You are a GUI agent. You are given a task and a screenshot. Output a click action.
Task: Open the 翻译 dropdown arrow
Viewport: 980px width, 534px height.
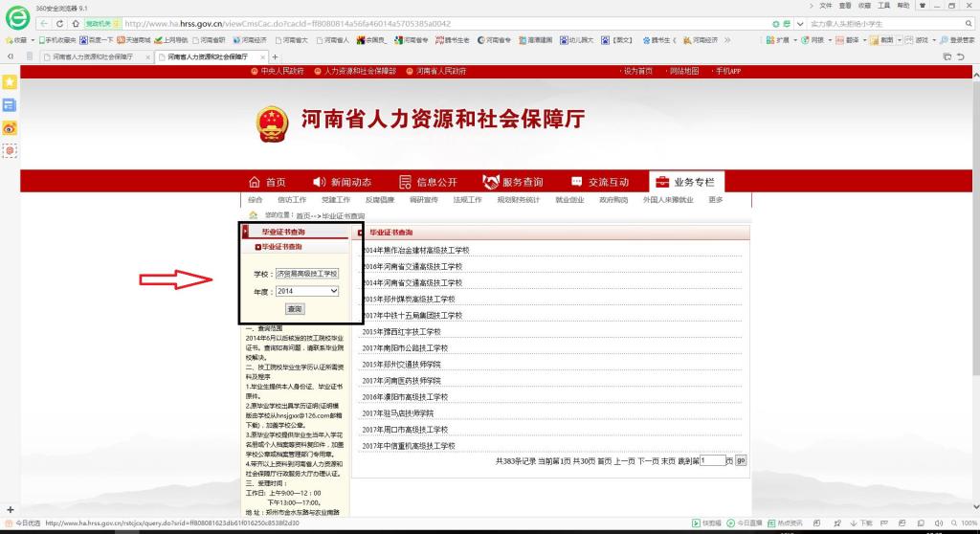click(x=865, y=40)
